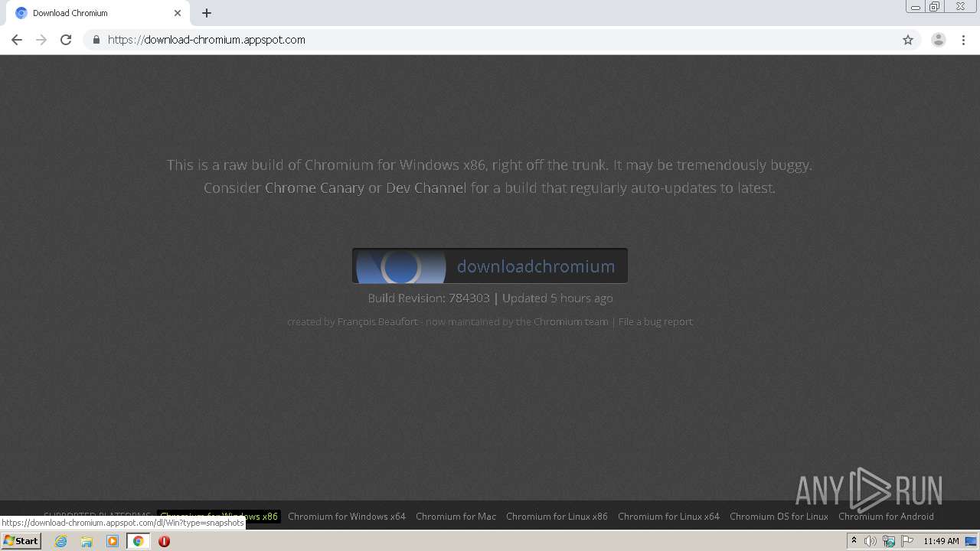Open File a bug report link
The image size is (980, 551).
coord(655,321)
